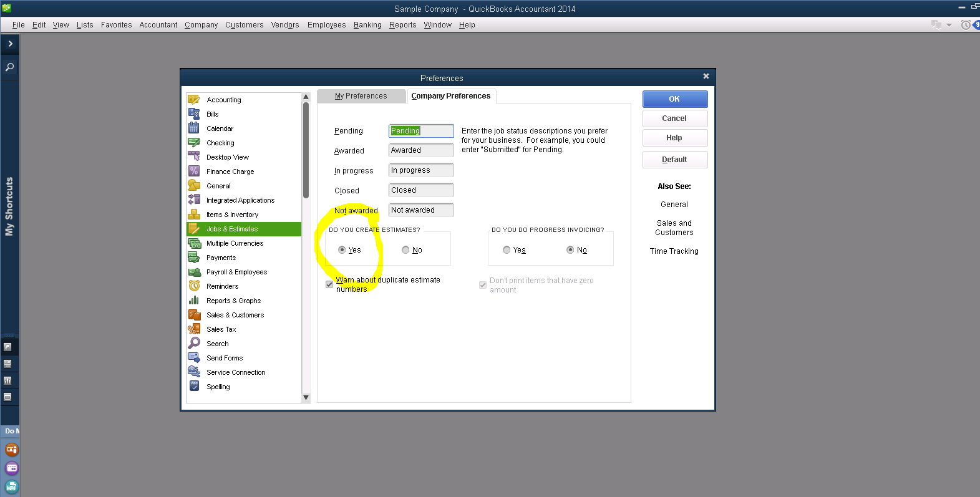Choose the General preferences icon
980x497 pixels.
point(194,186)
